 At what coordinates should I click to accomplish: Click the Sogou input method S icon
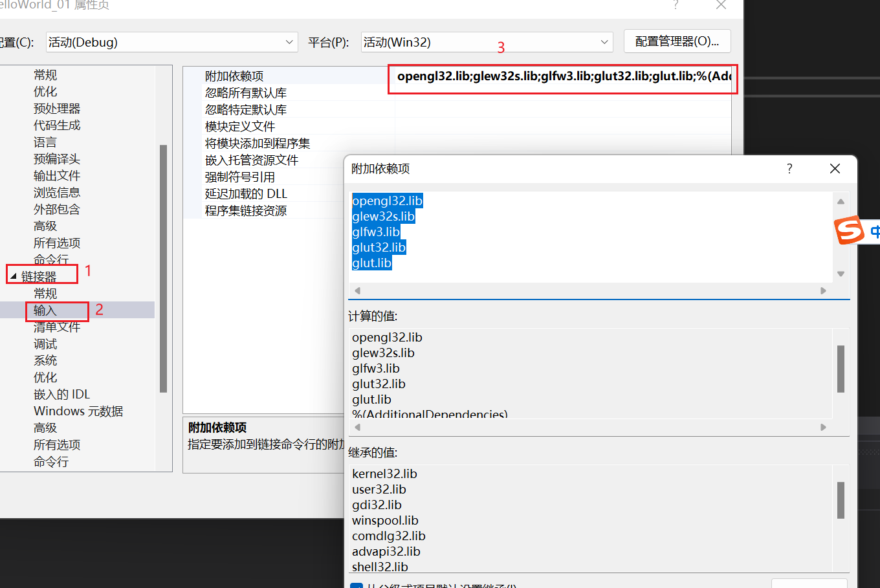tap(849, 230)
